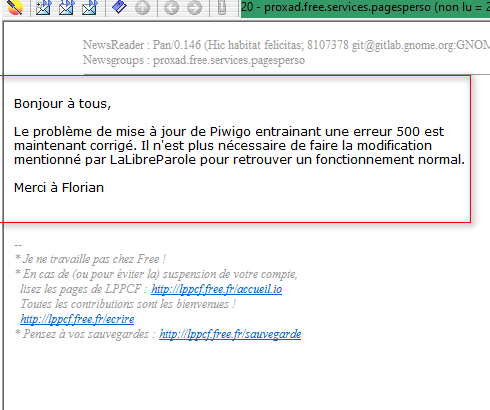
Task: Click the 'Merci à Florian' line
Action: (x=59, y=188)
